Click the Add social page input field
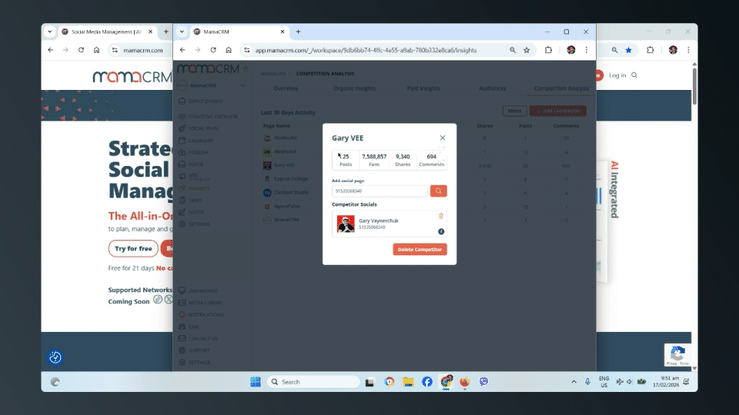The width and height of the screenshot is (739, 415). pyautogui.click(x=380, y=191)
